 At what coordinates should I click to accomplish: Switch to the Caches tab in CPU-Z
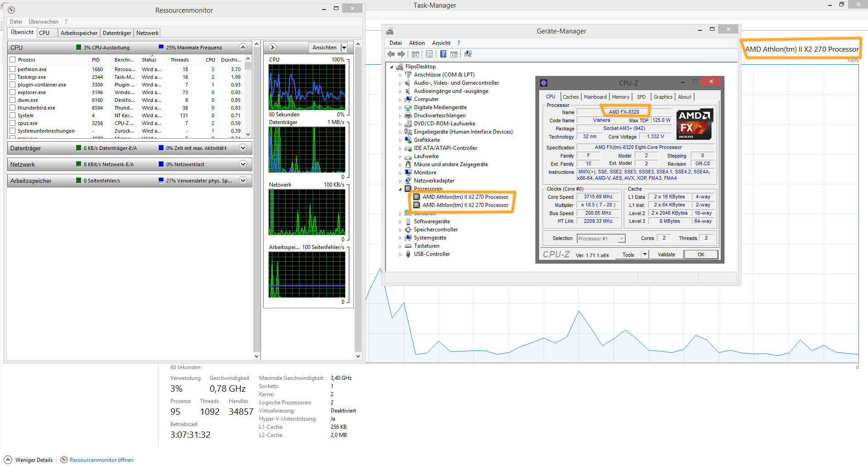(571, 97)
